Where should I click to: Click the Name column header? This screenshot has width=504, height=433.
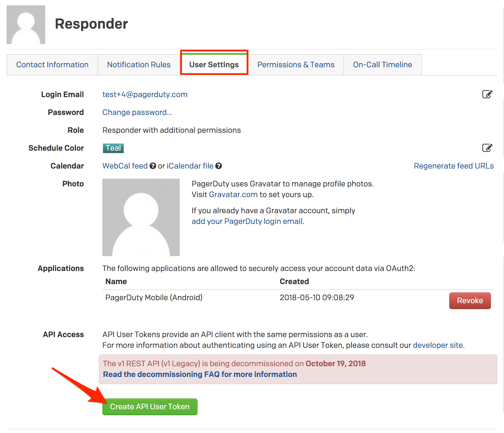coord(116,281)
